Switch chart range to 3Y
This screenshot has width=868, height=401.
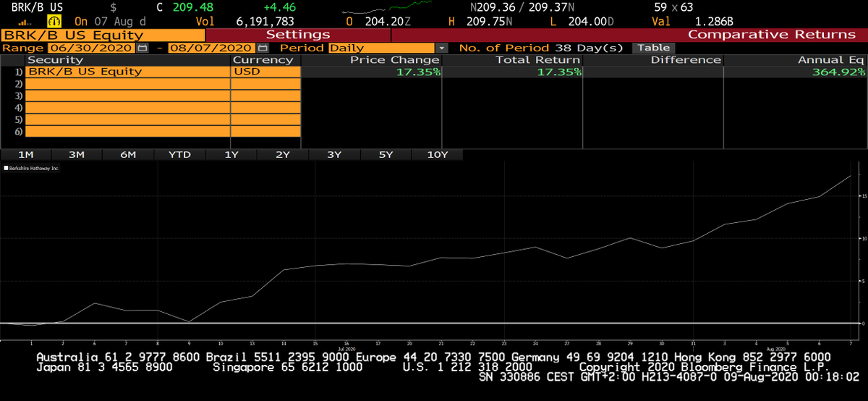coord(334,154)
